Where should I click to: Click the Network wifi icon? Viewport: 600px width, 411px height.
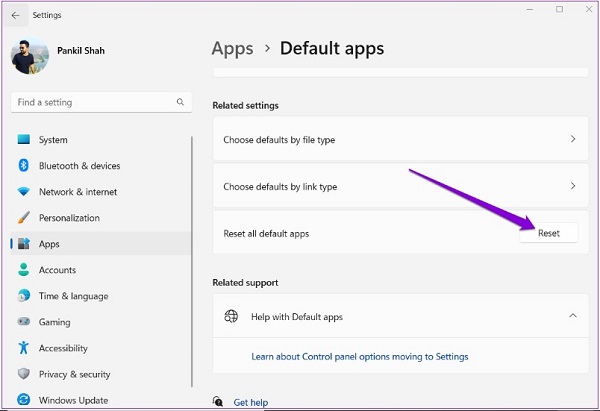(24, 191)
